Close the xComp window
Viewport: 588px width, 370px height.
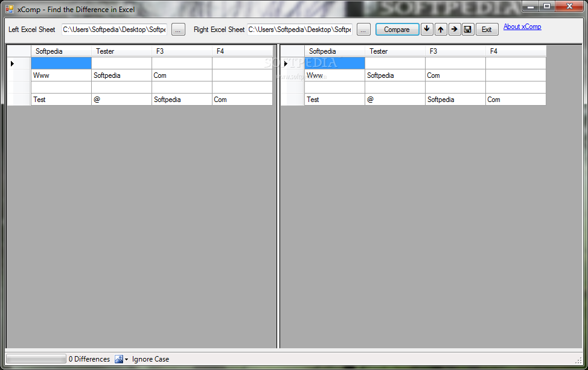(x=569, y=7)
